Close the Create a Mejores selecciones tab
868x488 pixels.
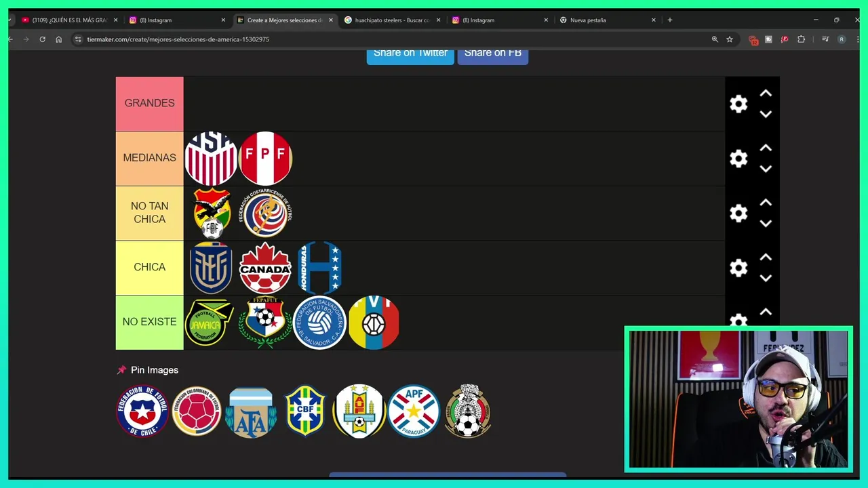pyautogui.click(x=331, y=20)
